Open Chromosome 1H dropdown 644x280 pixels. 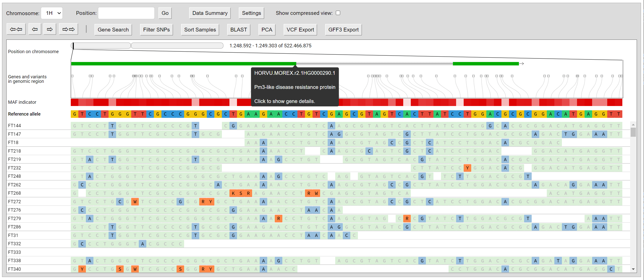[52, 13]
